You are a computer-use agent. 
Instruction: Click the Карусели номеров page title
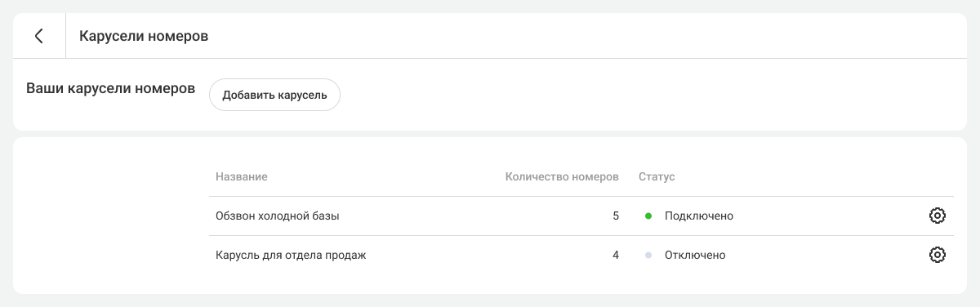tap(144, 36)
